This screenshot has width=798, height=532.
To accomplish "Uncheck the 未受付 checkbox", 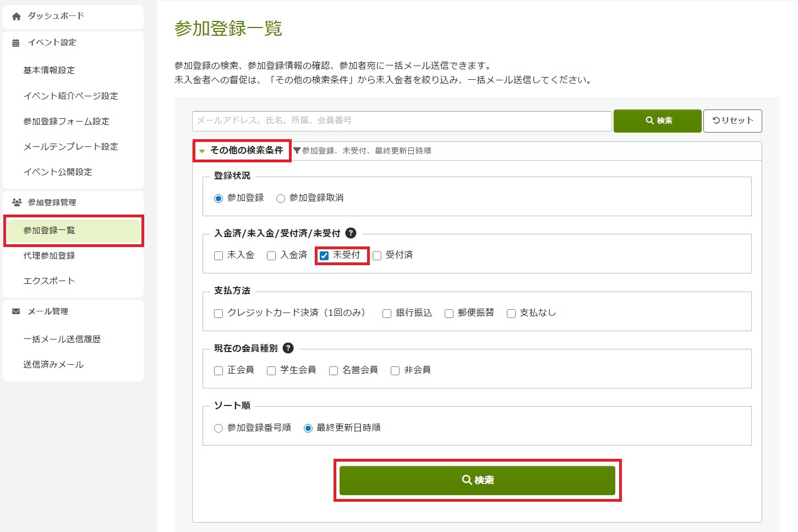I will click(324, 255).
